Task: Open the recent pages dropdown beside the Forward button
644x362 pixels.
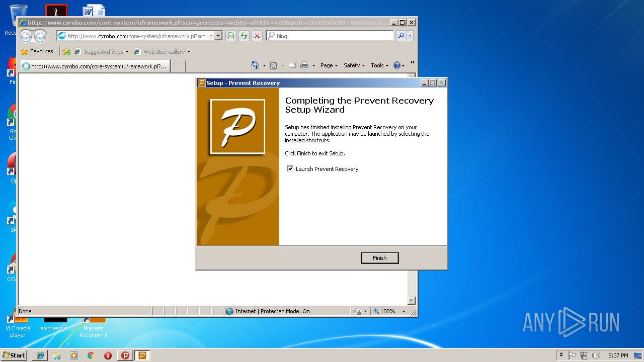Action: [51, 36]
